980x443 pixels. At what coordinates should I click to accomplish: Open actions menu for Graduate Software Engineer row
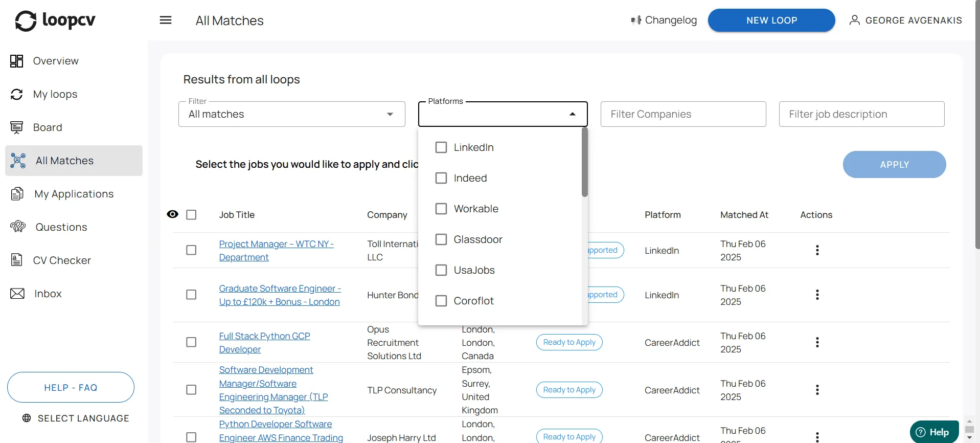[x=817, y=295]
